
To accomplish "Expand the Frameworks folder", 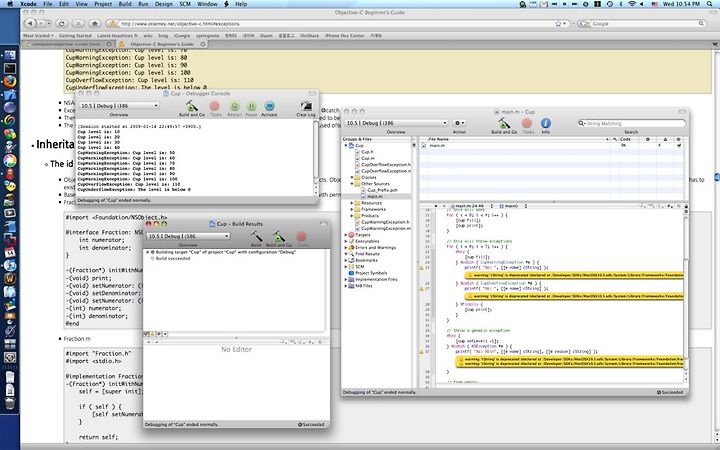I will (x=352, y=209).
